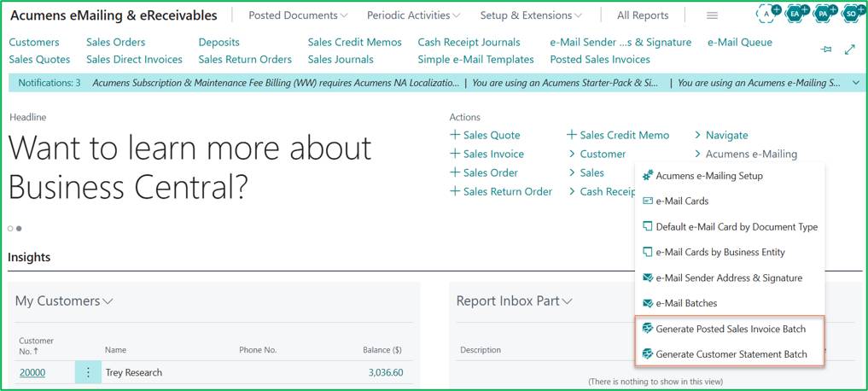Expand the Acumens e-Mailing action group
Image resolution: width=868 pixels, height=391 pixels.
746,154
